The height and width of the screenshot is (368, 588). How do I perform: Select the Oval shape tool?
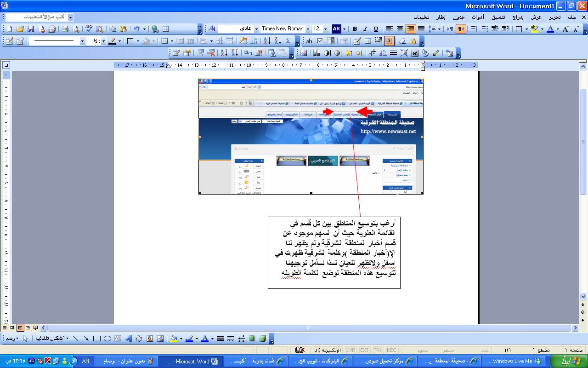107,339
